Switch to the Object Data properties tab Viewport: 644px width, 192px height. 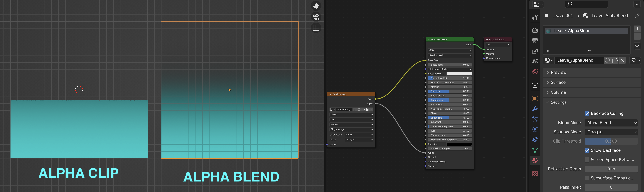[x=535, y=150]
